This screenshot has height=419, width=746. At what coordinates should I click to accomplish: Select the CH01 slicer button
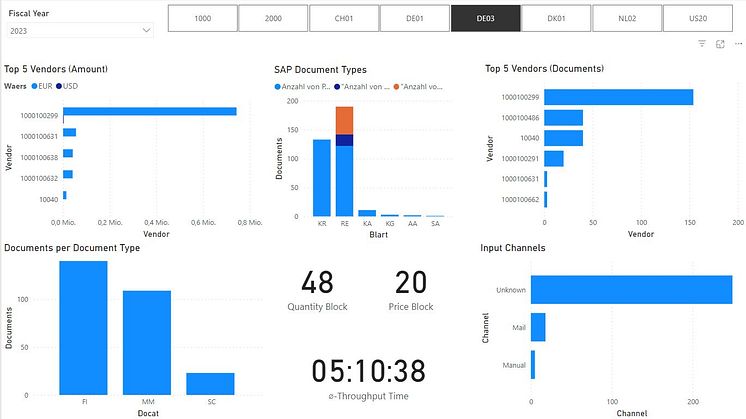pos(344,18)
